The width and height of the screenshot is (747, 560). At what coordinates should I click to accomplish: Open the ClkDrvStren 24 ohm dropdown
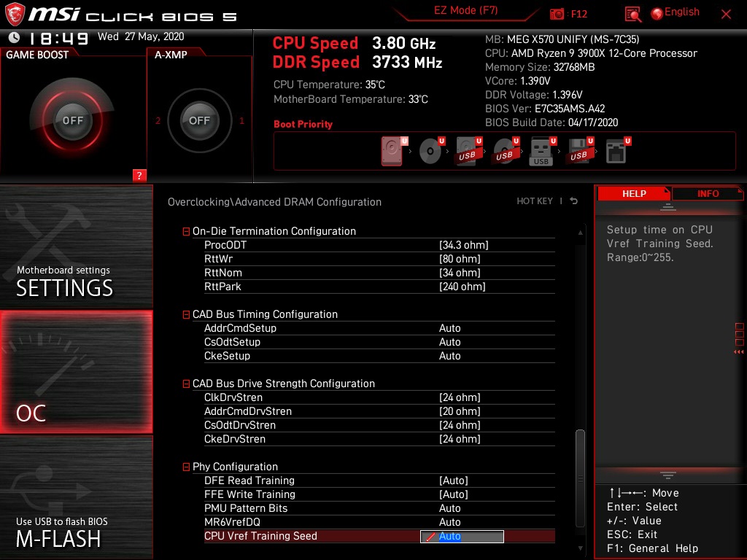point(460,397)
